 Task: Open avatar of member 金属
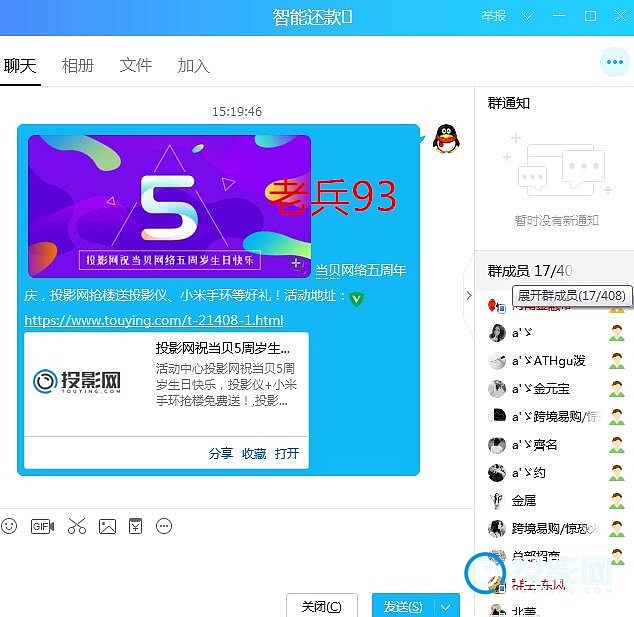point(497,501)
